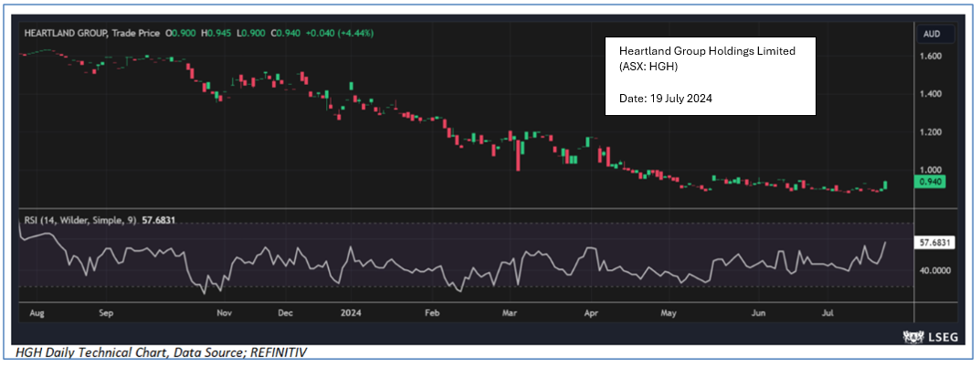Click the open value O0.900

tap(181, 33)
